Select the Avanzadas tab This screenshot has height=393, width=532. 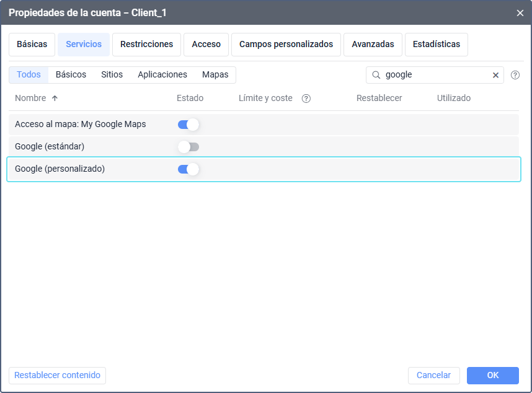373,45
